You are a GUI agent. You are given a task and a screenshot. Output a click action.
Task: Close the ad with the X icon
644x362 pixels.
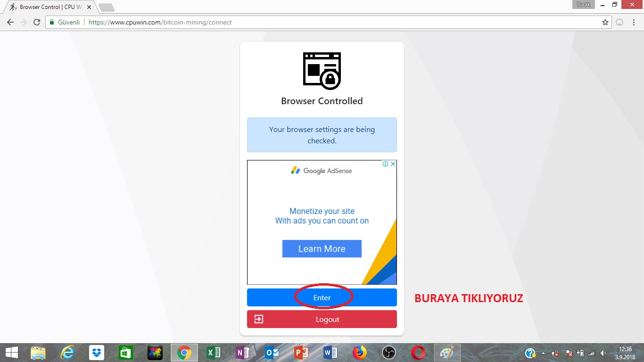click(x=393, y=164)
